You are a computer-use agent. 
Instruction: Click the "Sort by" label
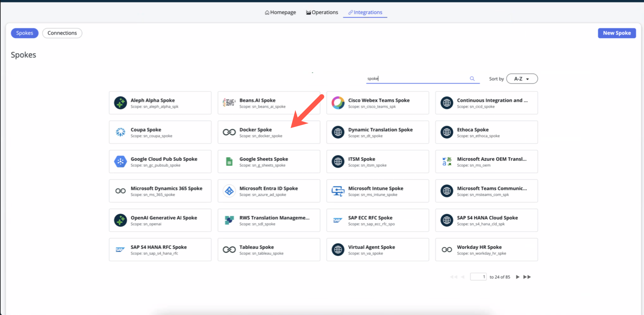pyautogui.click(x=496, y=79)
